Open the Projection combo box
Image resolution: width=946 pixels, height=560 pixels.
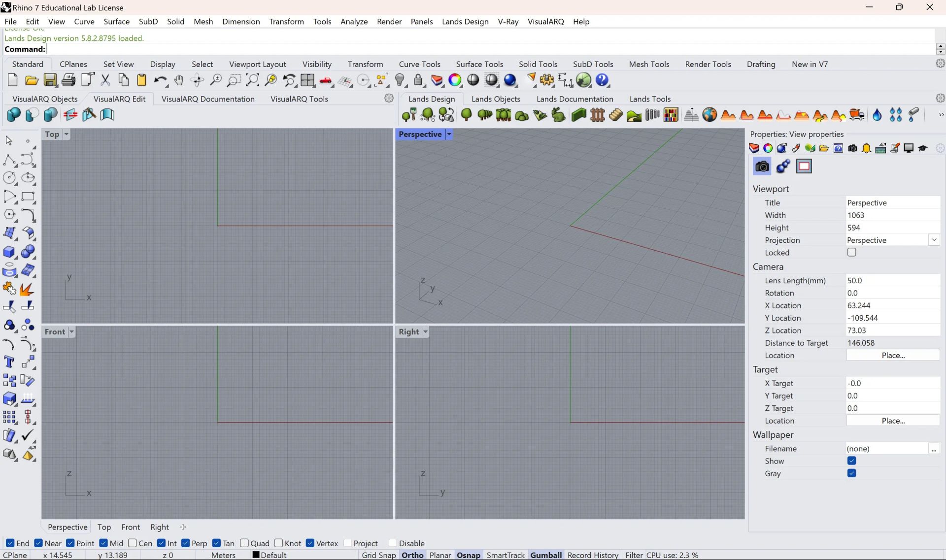coord(893,240)
